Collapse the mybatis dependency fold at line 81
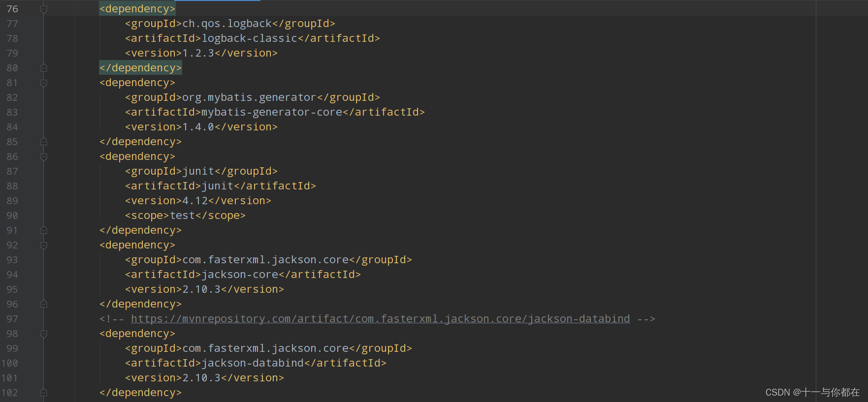868x402 pixels. point(43,83)
